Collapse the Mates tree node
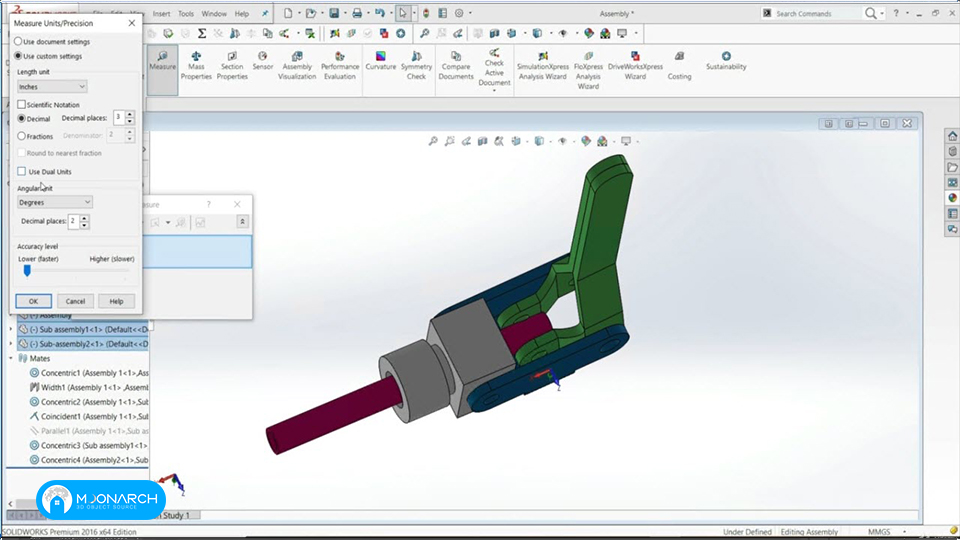 pos(10,358)
